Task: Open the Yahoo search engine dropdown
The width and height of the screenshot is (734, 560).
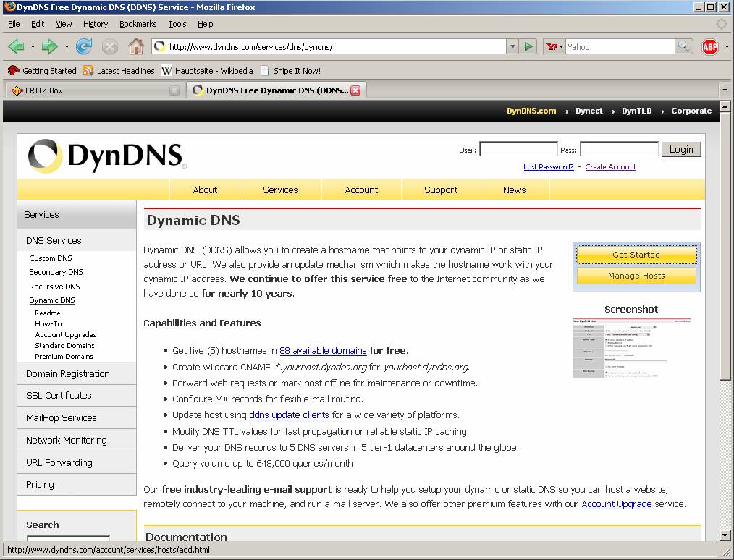Action: pos(554,47)
